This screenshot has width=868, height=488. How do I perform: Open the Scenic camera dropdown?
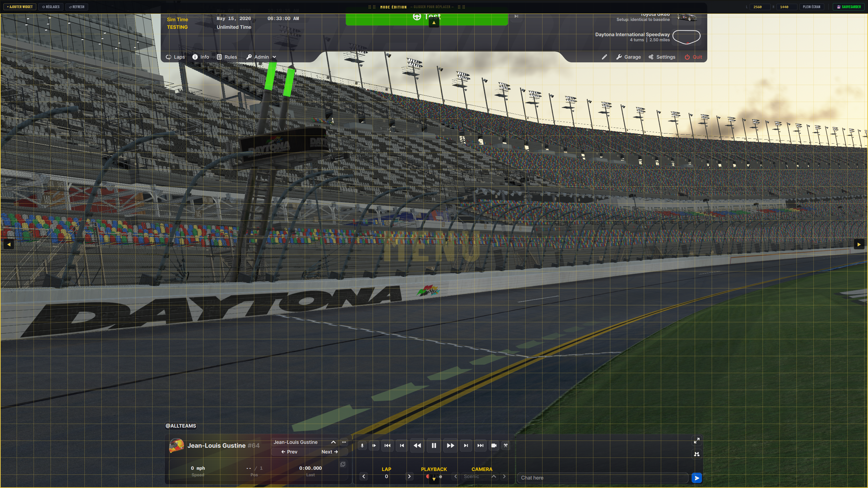[x=480, y=476]
